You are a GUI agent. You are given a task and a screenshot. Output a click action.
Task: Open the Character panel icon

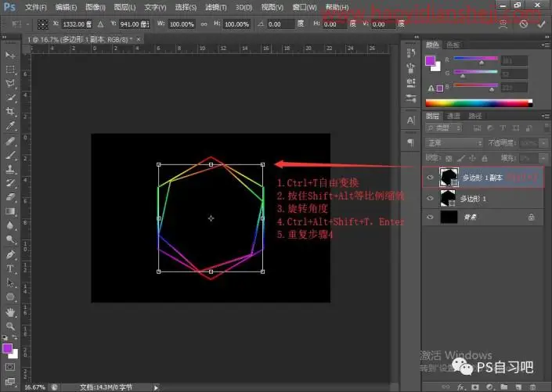[x=410, y=120]
